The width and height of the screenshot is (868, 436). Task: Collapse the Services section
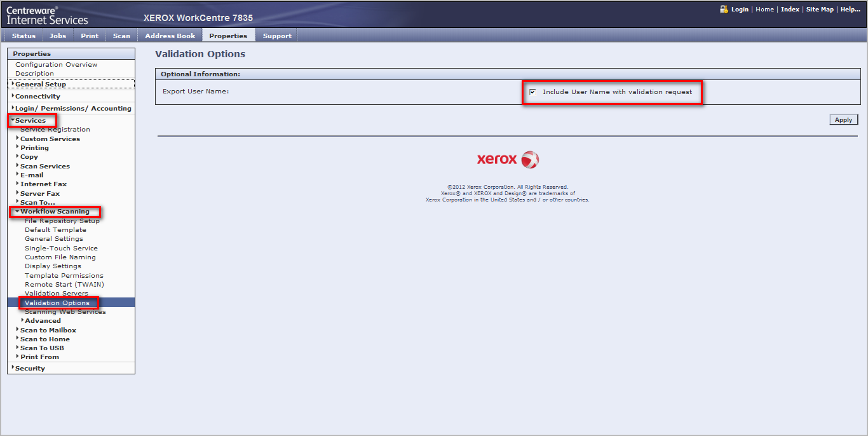(13, 120)
